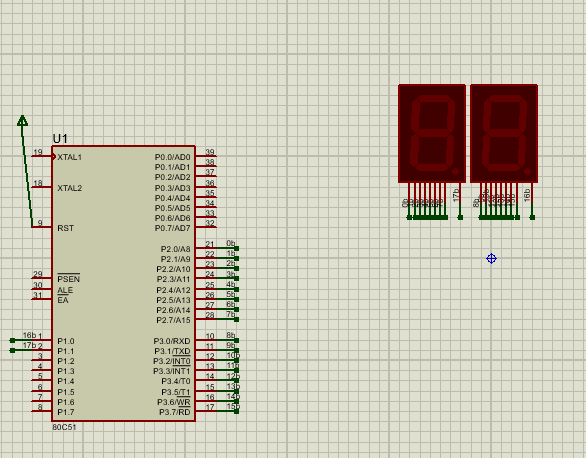Click the P1.4 pin label
The image size is (586, 458).
[x=66, y=381]
